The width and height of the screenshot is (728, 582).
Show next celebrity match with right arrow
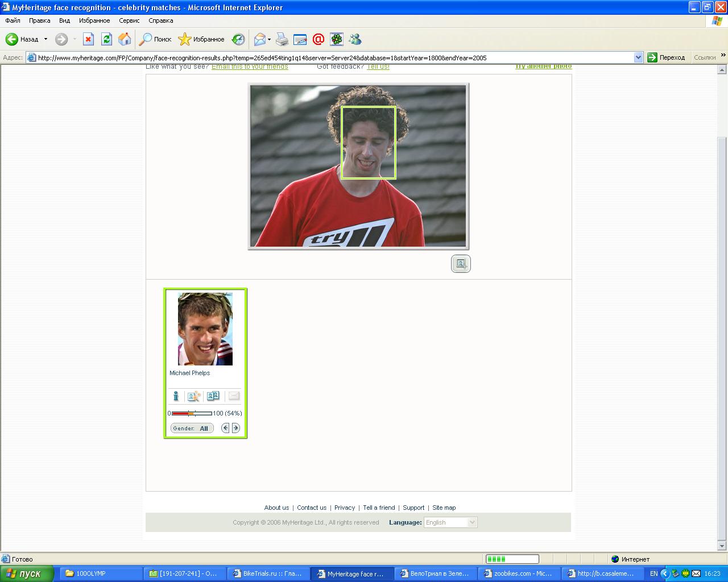coord(236,428)
